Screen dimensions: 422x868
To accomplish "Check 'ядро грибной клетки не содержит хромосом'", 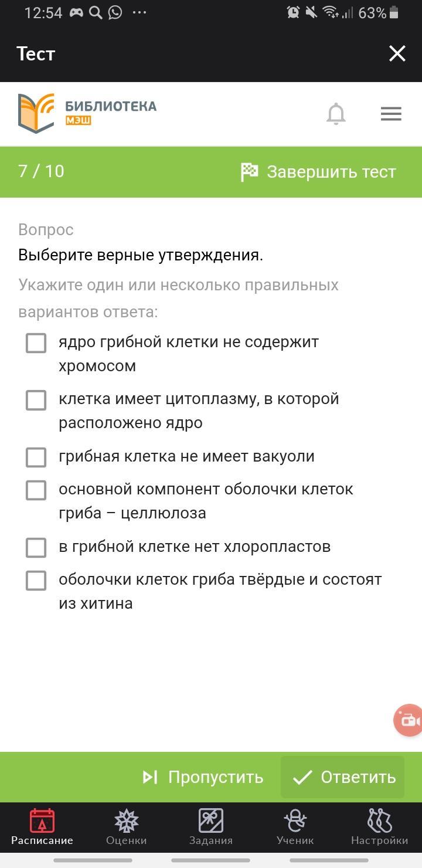I will click(x=36, y=343).
